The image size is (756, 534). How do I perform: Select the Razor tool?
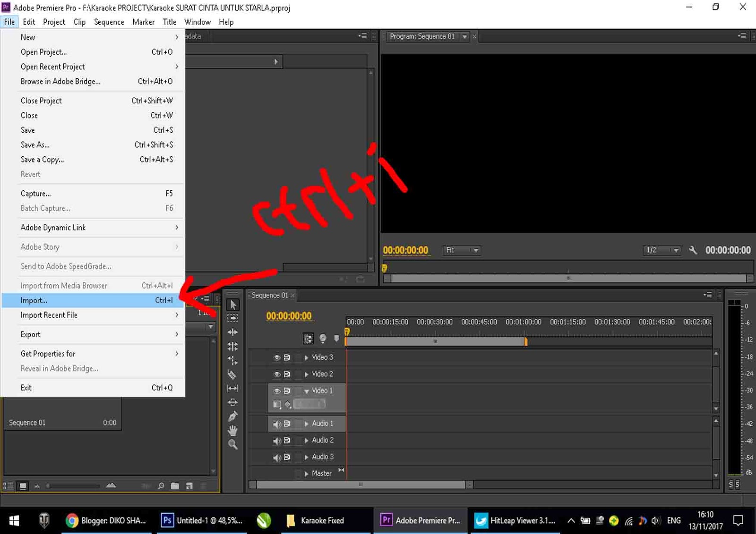[x=232, y=374]
